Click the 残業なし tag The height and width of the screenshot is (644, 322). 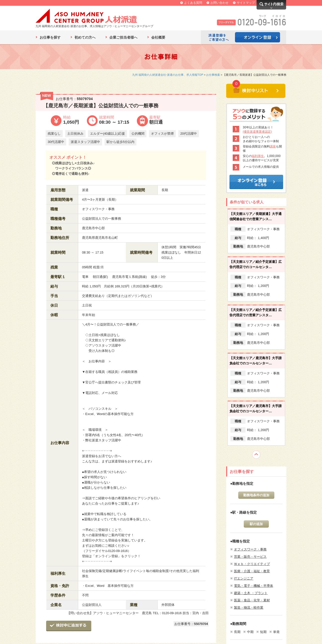click(x=54, y=134)
